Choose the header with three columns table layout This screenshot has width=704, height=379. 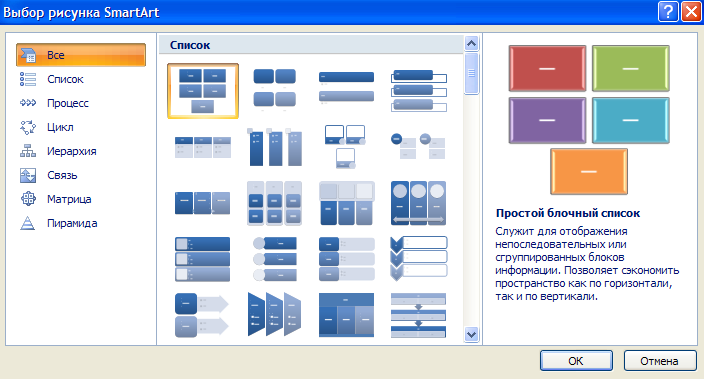tap(346, 315)
